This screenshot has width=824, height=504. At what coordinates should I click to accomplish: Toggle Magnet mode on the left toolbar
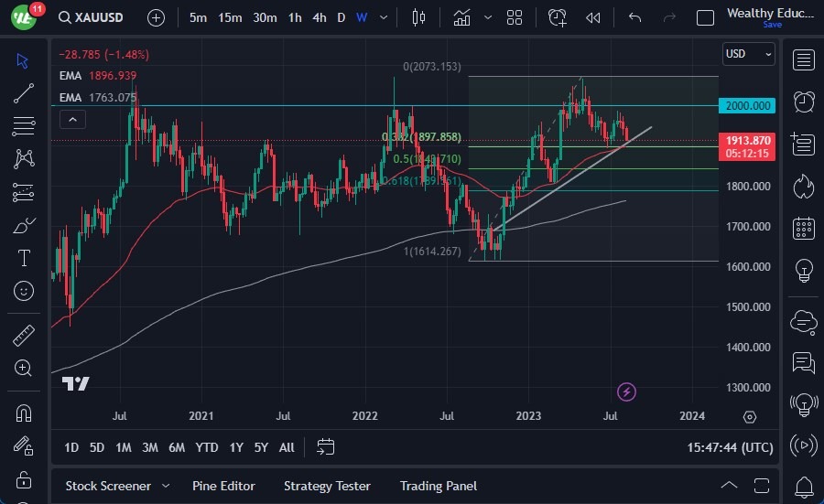point(24,413)
